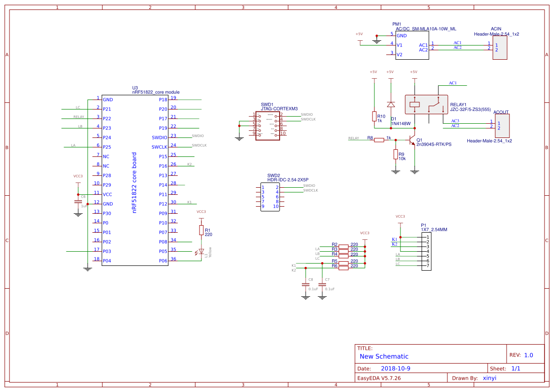The image size is (554, 392).
Task: Click ground symbol left of SWD1
Action: pos(239,139)
